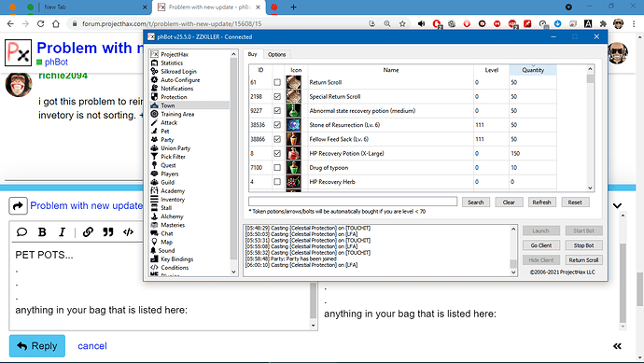Insert preformatted code in editor
The image size is (644, 363).
(x=128, y=232)
